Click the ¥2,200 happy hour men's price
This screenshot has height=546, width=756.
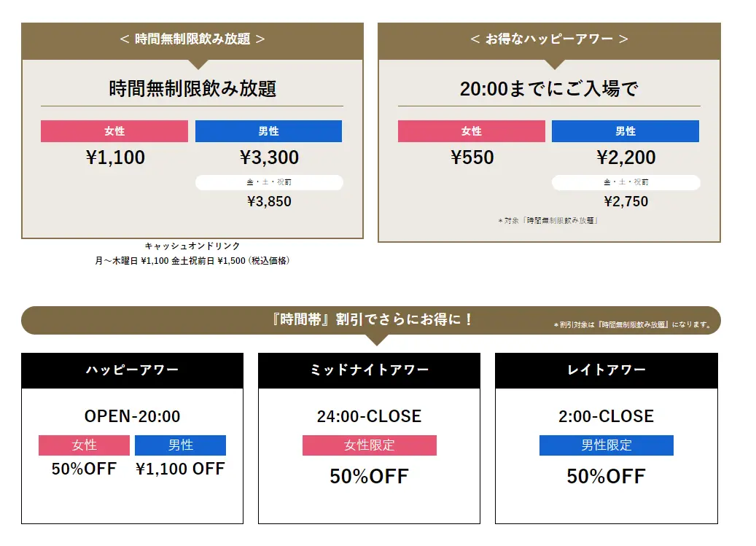626,157
